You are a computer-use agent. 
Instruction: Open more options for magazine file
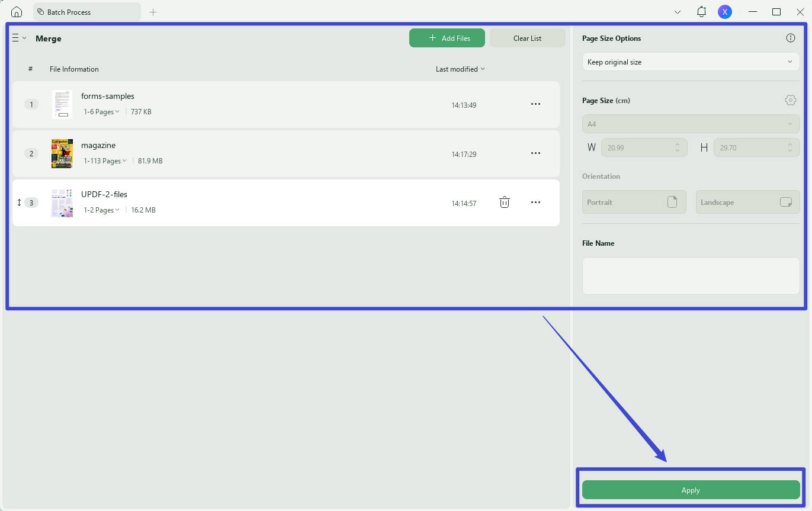click(x=535, y=153)
